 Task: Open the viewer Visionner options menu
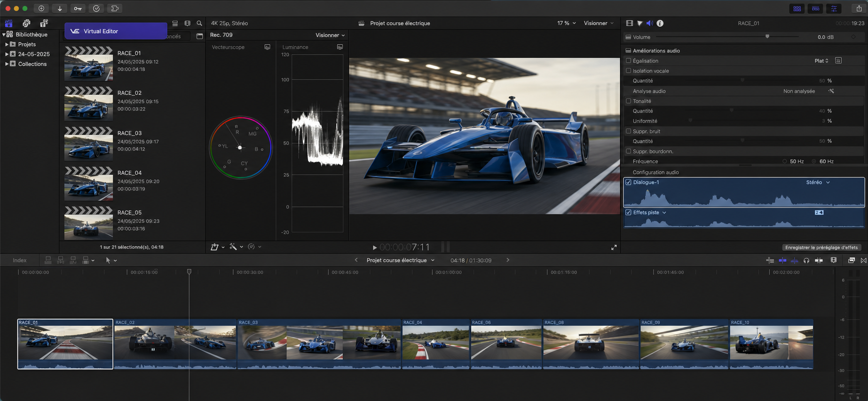[599, 23]
